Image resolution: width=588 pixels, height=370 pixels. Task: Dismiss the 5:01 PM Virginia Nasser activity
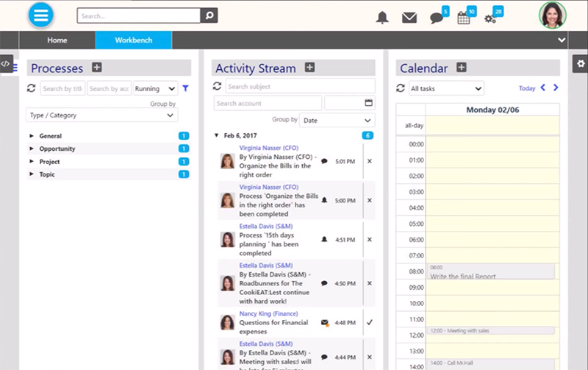point(369,160)
